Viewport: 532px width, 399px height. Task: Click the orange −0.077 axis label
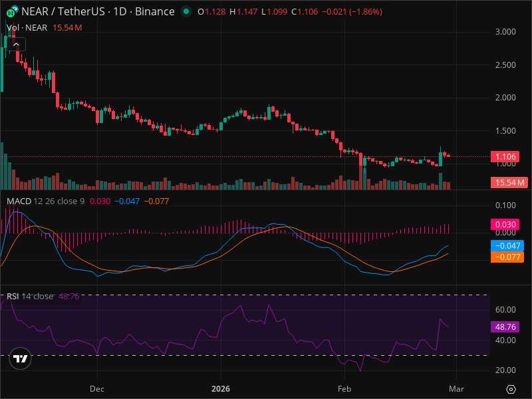(507, 257)
